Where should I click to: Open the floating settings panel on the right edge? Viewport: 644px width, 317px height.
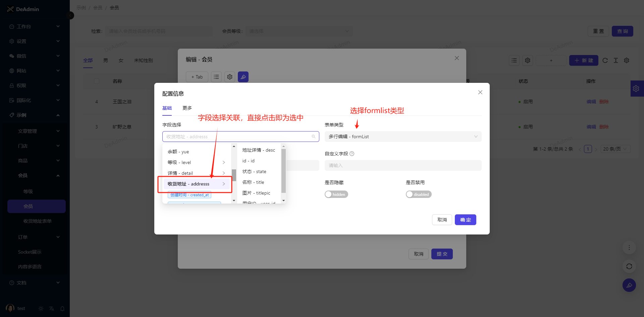[637, 89]
